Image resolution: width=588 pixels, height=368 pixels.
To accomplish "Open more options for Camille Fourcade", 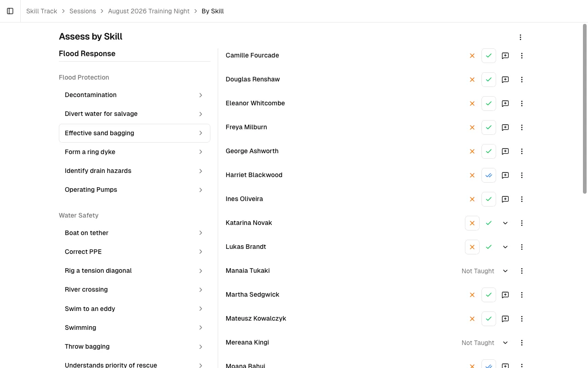I will pos(522,56).
